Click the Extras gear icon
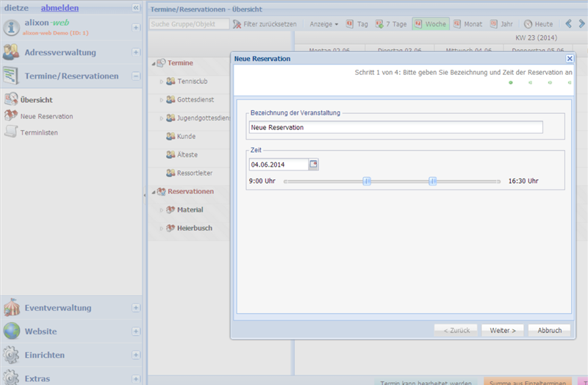The height and width of the screenshot is (385, 588). coord(11,378)
